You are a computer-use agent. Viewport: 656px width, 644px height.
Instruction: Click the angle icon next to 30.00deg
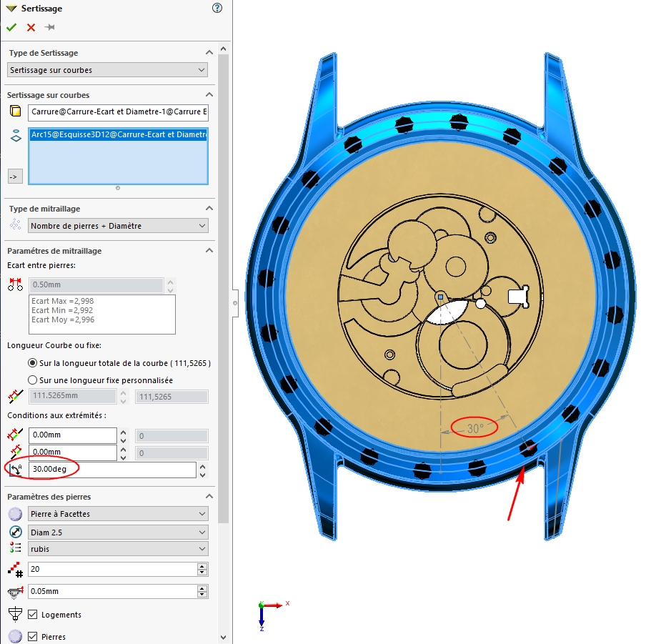pos(15,470)
